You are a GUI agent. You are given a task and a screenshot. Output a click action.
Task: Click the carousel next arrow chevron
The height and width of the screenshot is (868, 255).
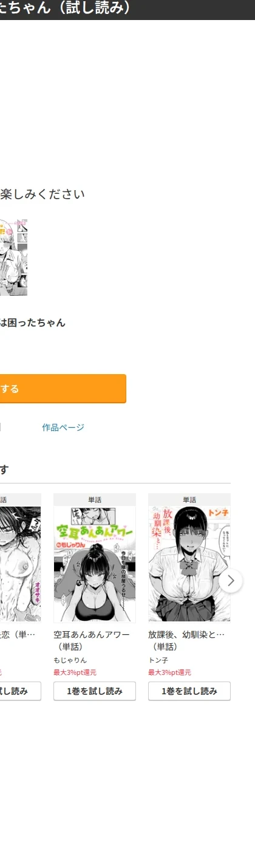(230, 581)
